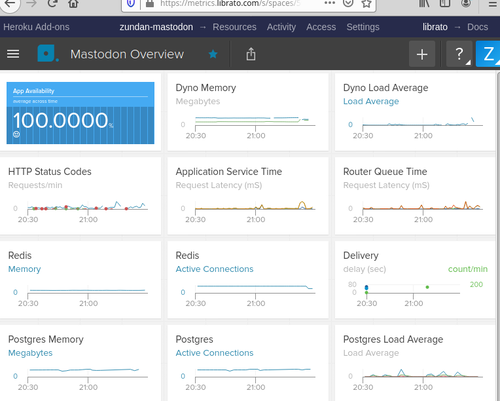
Task: Open the lock site security icon
Action: click(x=150, y=4)
